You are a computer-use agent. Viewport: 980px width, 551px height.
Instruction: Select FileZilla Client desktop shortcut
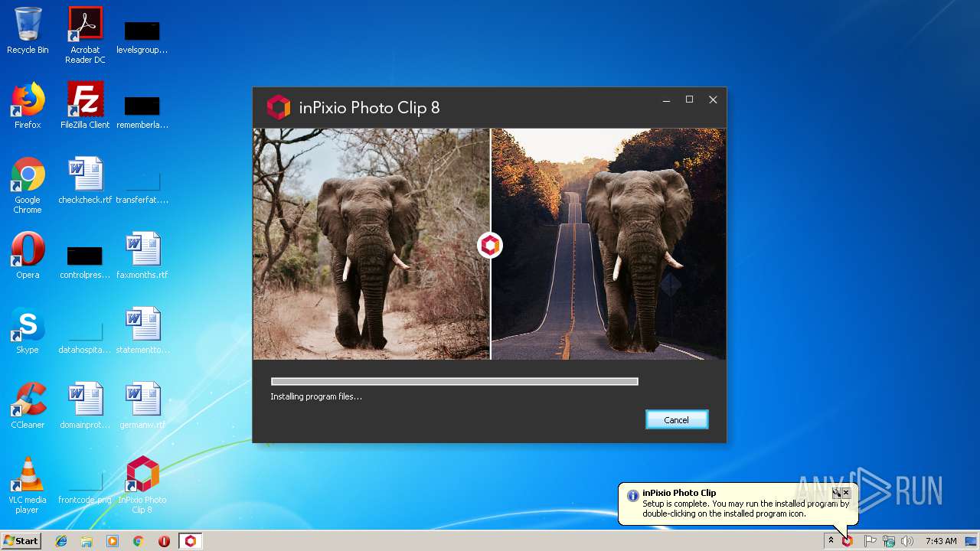(85, 106)
